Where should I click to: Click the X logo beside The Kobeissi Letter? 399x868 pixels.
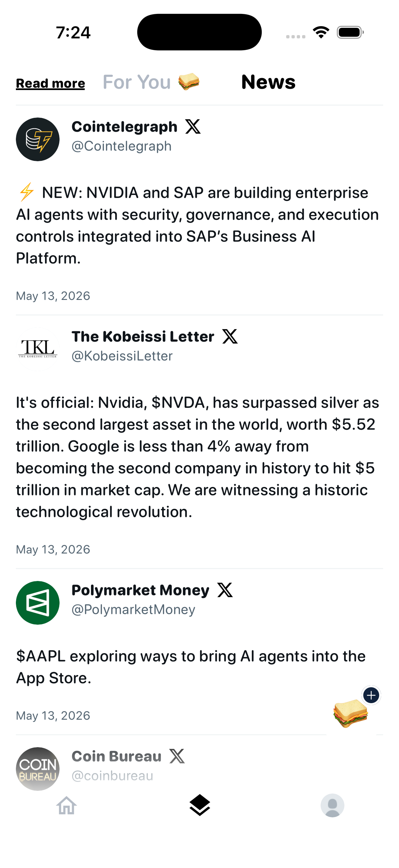(x=230, y=336)
